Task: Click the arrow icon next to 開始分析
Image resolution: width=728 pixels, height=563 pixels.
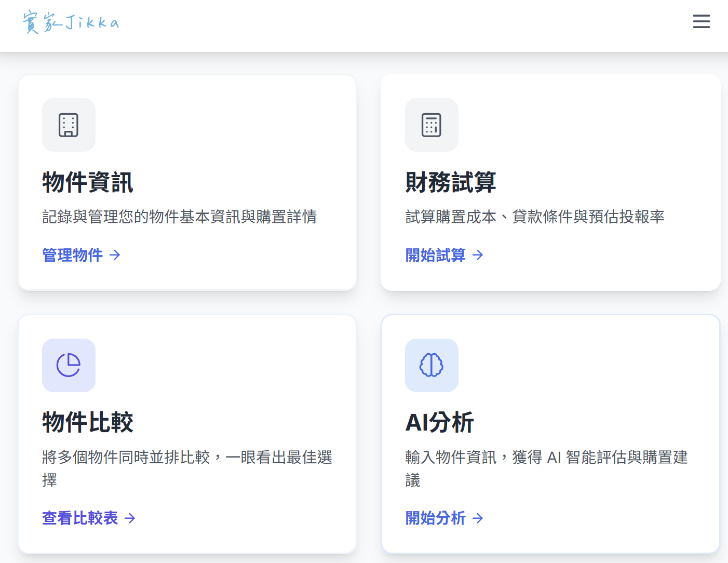Action: pos(477,518)
